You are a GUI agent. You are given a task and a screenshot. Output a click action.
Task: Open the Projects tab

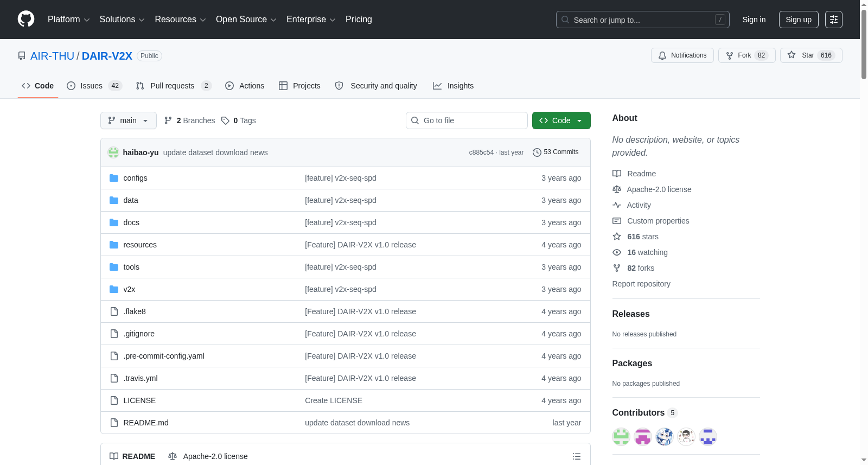coord(299,86)
